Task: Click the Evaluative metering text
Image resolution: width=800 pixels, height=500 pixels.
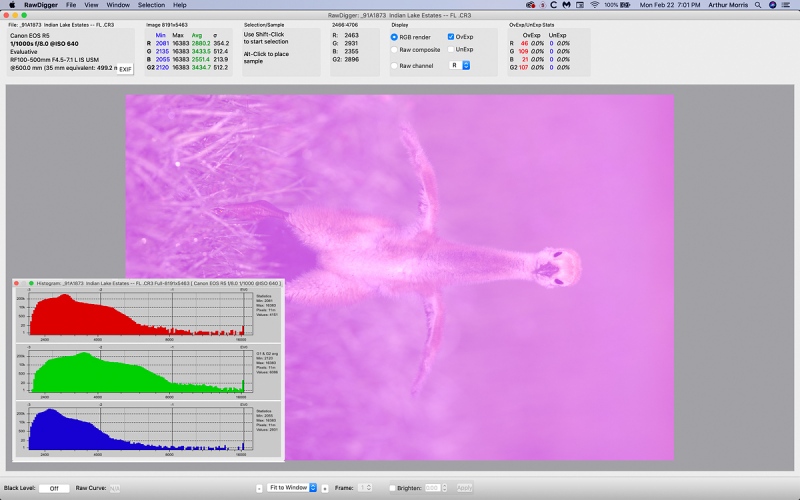Action: 23,52
